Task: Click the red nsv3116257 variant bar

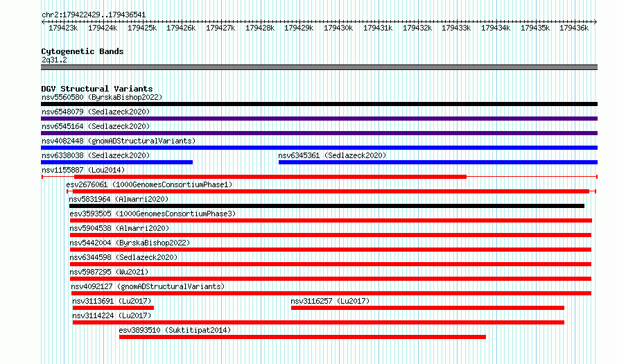Action: tap(428, 308)
